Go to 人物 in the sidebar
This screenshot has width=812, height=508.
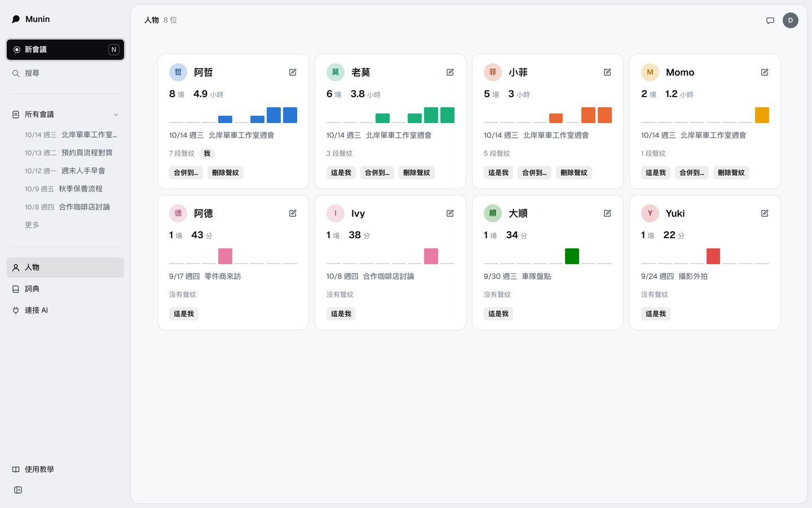(65, 268)
